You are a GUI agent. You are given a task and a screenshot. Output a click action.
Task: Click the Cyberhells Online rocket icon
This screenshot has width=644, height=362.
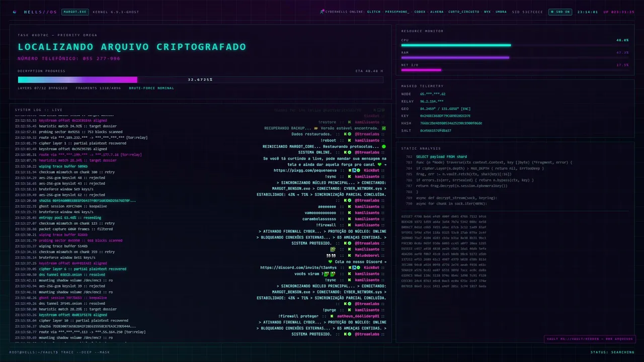322,12
